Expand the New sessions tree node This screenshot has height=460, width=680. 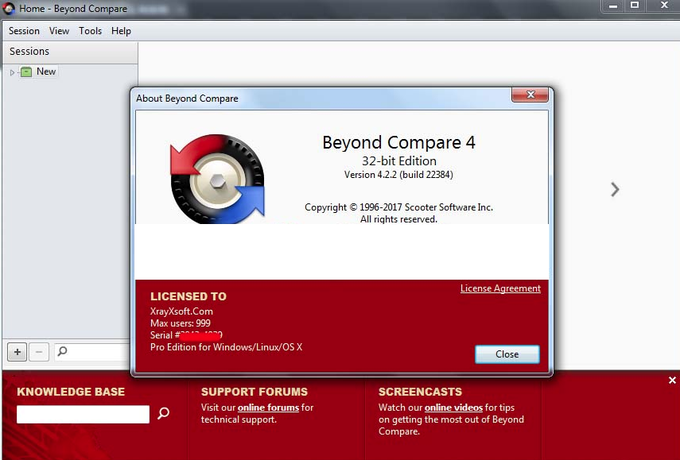[x=12, y=72]
